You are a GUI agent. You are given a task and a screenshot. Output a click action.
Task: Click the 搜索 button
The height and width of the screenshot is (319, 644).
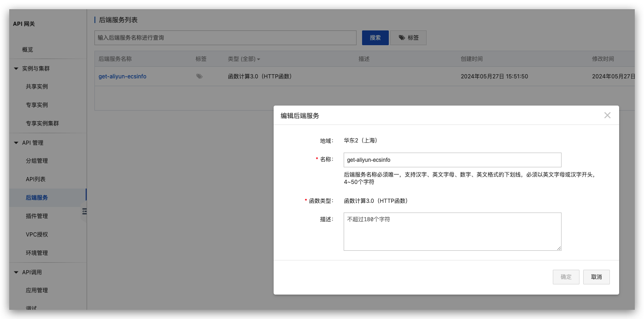(x=375, y=38)
